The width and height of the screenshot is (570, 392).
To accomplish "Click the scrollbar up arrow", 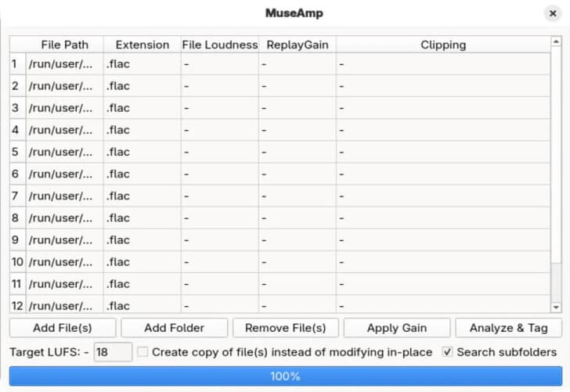I will (556, 41).
